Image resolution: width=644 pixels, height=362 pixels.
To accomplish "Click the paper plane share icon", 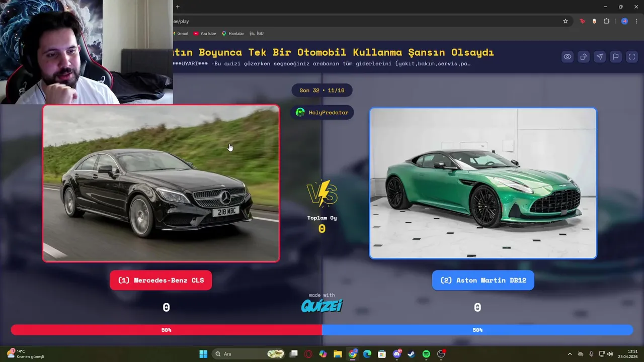I will click(600, 57).
